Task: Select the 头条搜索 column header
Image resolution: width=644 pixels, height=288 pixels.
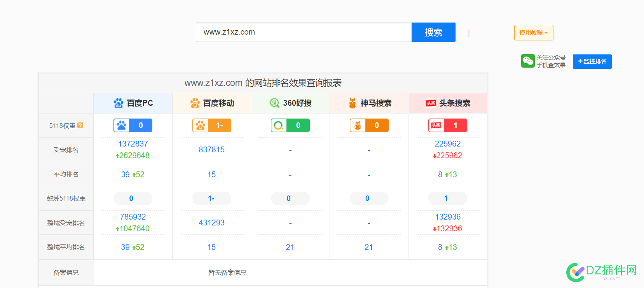Action: (448, 103)
